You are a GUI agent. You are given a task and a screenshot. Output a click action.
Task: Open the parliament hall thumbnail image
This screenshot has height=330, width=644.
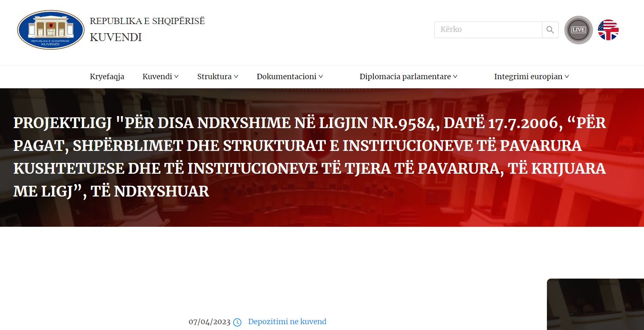click(595, 304)
